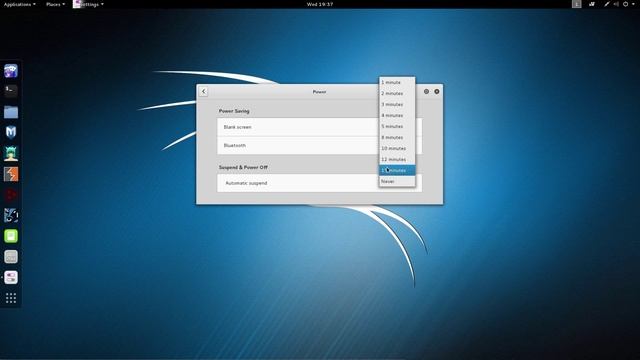Launch the Iceweasel browser from the dock
This screenshot has width=640, height=360.
point(11,71)
